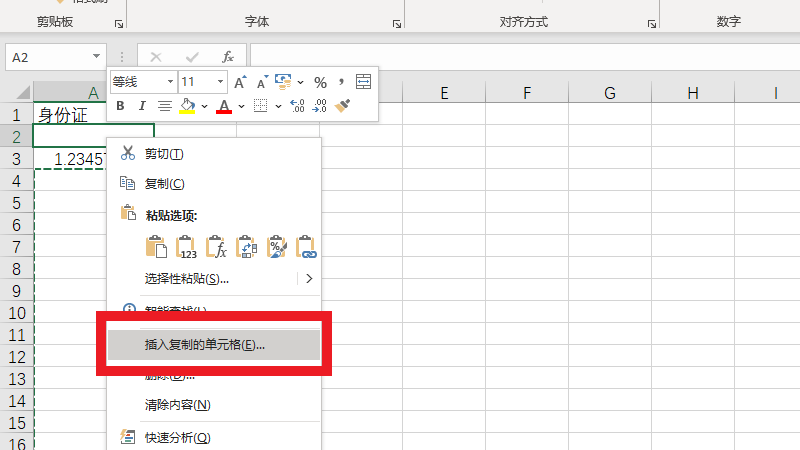Click Paste Formatting clipboard icon with brush

tap(277, 247)
